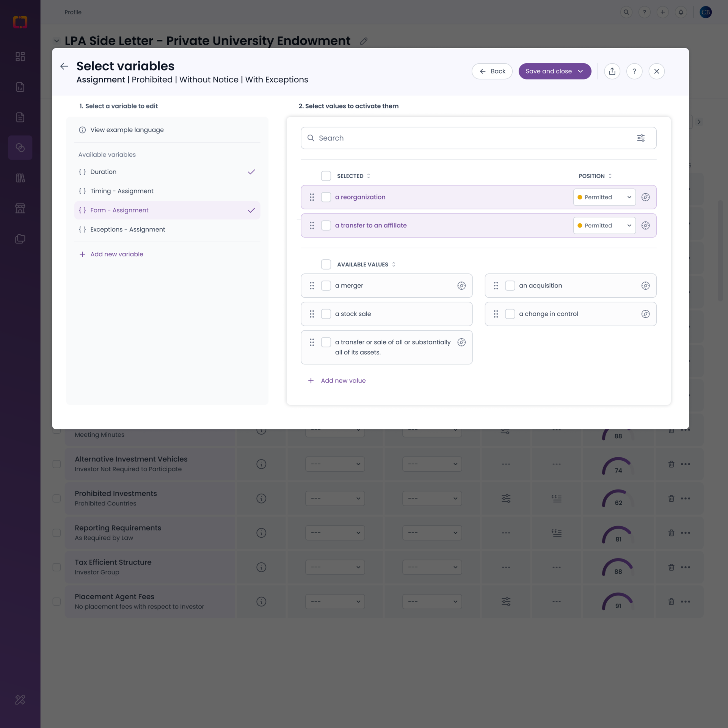Click the search filter sliders icon
The image size is (728, 728).
tap(640, 138)
